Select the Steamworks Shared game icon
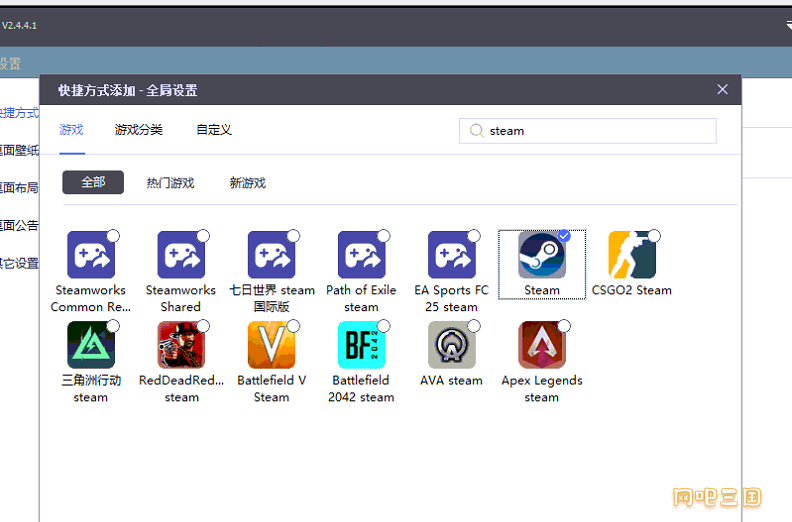The image size is (792, 522). pos(181,255)
